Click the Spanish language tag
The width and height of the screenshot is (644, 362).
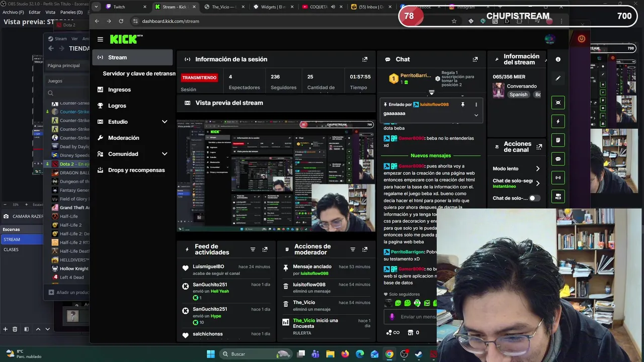click(x=518, y=95)
